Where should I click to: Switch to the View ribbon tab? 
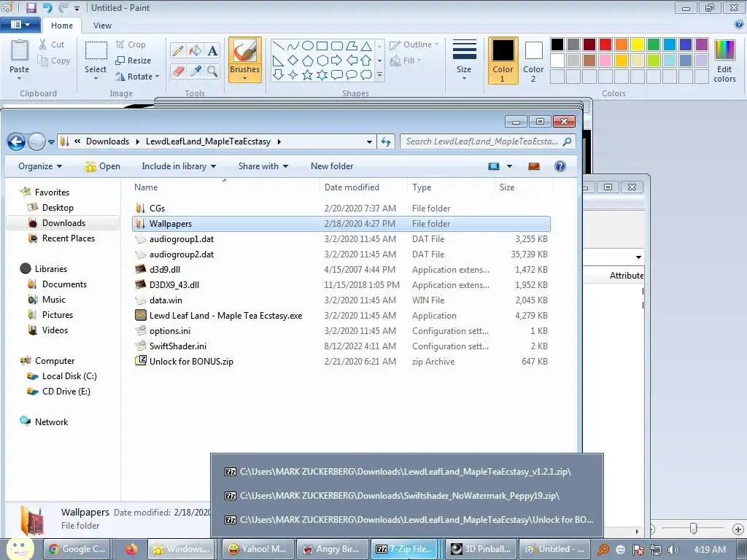pyautogui.click(x=102, y=26)
